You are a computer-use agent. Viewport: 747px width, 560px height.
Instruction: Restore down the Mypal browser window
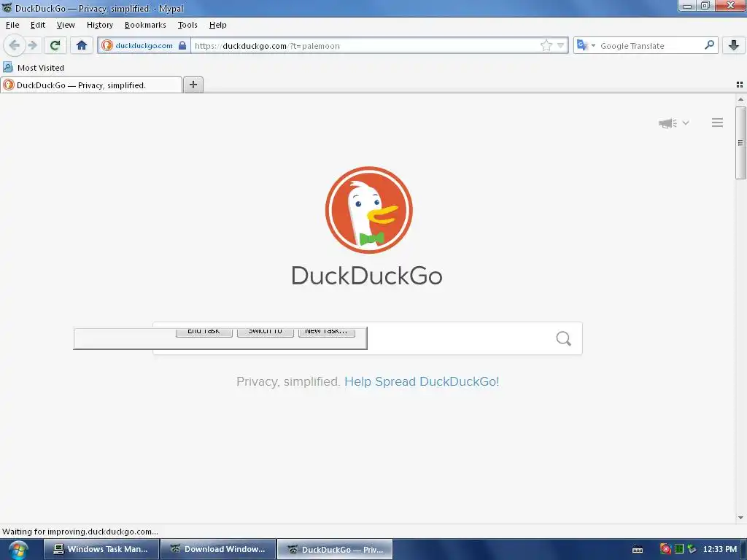(705, 6)
